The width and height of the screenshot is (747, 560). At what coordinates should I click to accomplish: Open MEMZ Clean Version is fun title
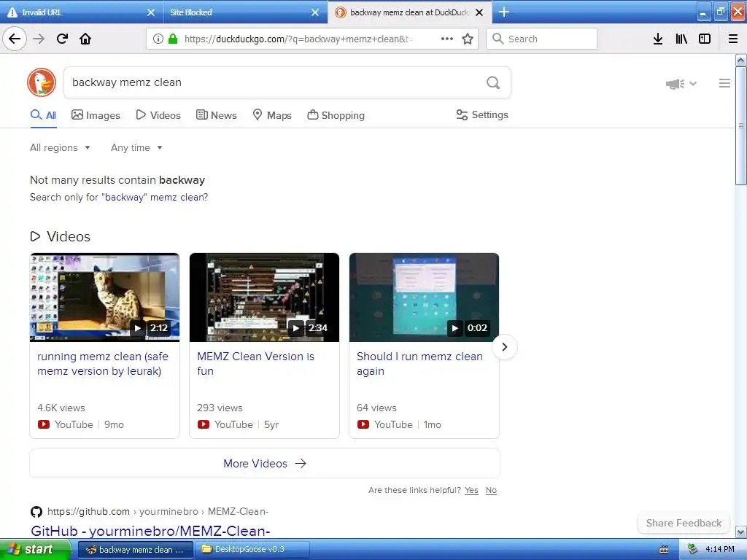tap(256, 364)
